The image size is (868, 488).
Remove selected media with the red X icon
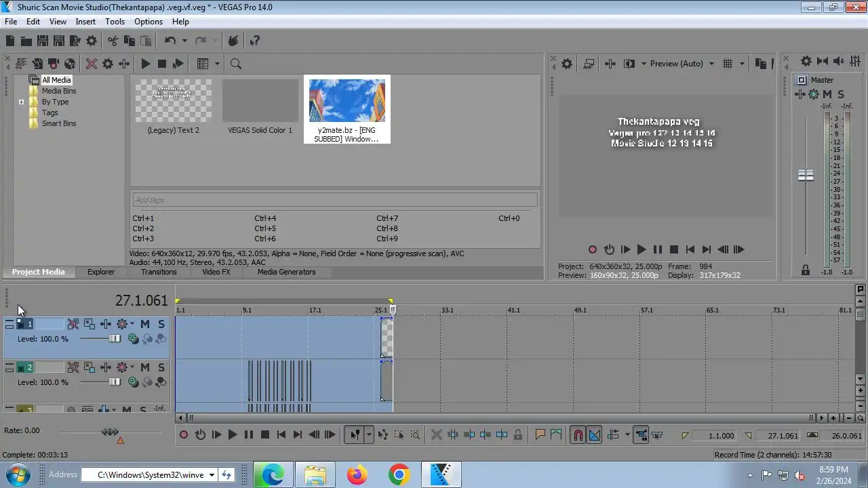(x=92, y=64)
